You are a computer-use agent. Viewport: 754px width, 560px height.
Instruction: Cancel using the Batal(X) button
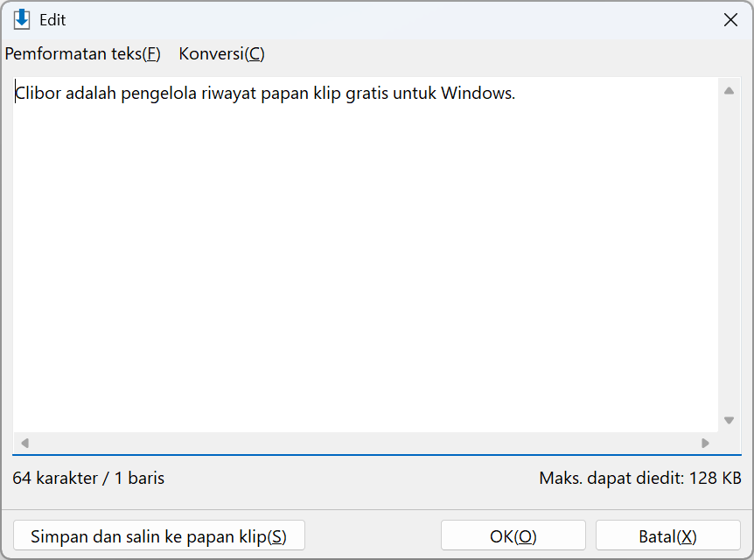pyautogui.click(x=668, y=535)
